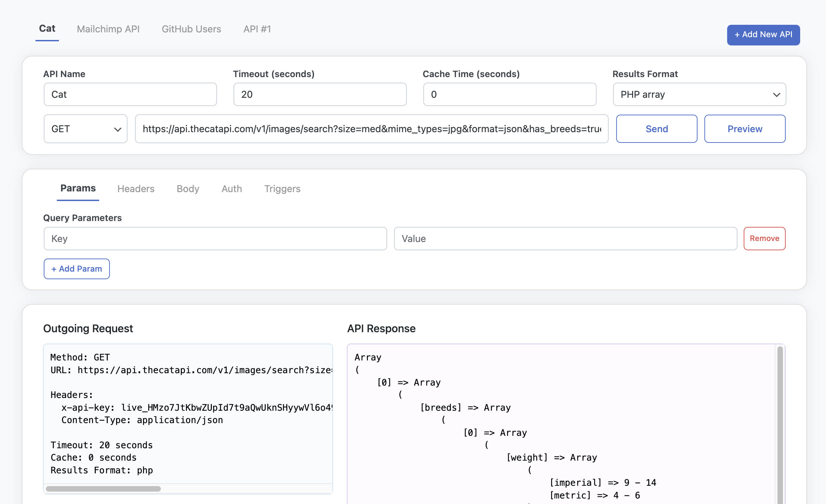Switch to the Body tab
The image size is (826, 504).
[x=188, y=189]
